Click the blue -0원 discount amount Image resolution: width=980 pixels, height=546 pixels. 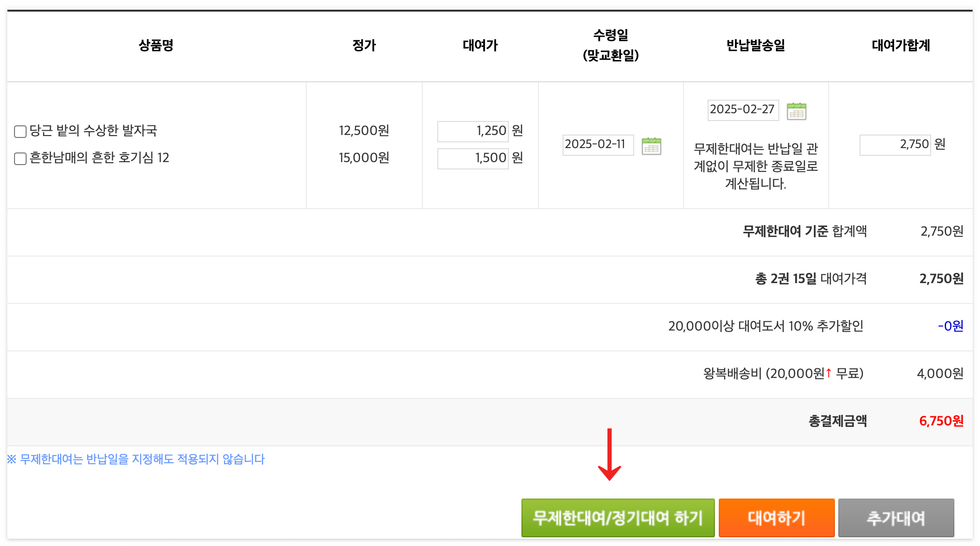[x=950, y=326]
